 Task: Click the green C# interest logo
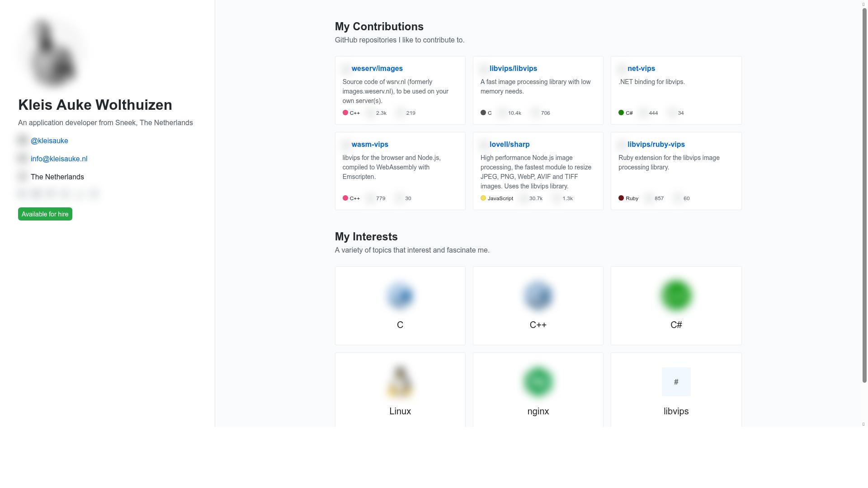point(676,296)
